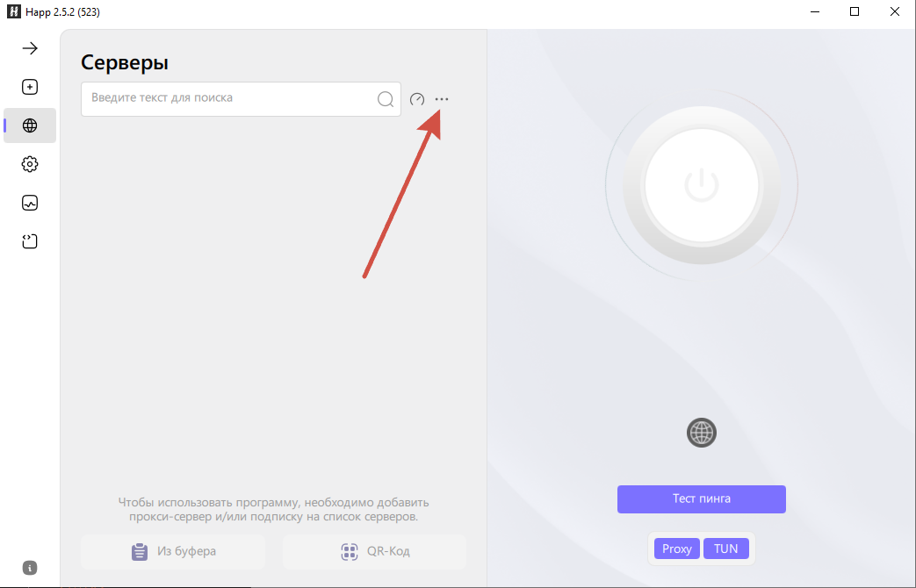This screenshot has height=588, width=916.
Task: Maximize the Happ window
Action: click(x=854, y=11)
